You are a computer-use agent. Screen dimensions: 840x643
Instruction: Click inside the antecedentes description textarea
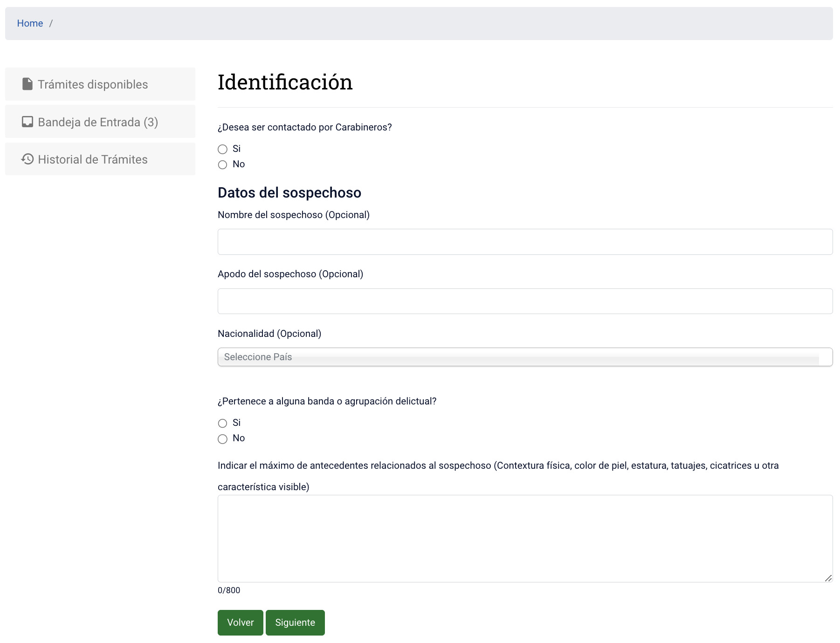tap(524, 538)
